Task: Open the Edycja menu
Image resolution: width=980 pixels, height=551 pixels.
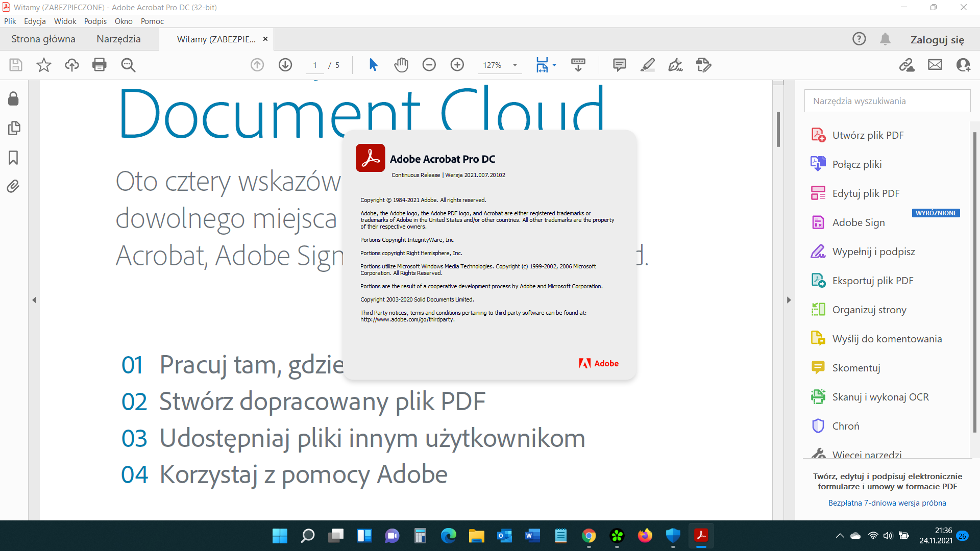Action: tap(35, 21)
